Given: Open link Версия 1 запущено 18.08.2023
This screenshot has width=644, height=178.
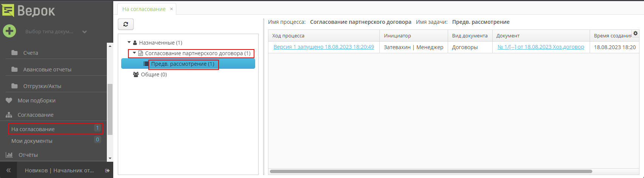Looking at the screenshot, I should pos(324,47).
